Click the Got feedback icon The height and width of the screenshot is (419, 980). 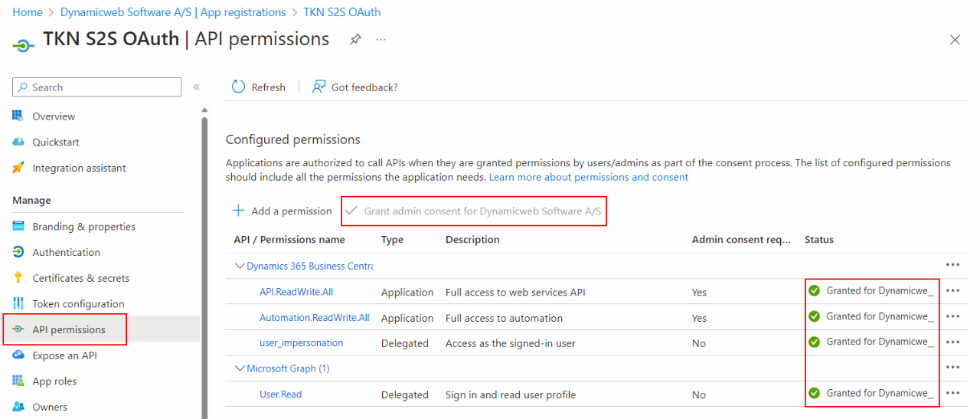(319, 87)
